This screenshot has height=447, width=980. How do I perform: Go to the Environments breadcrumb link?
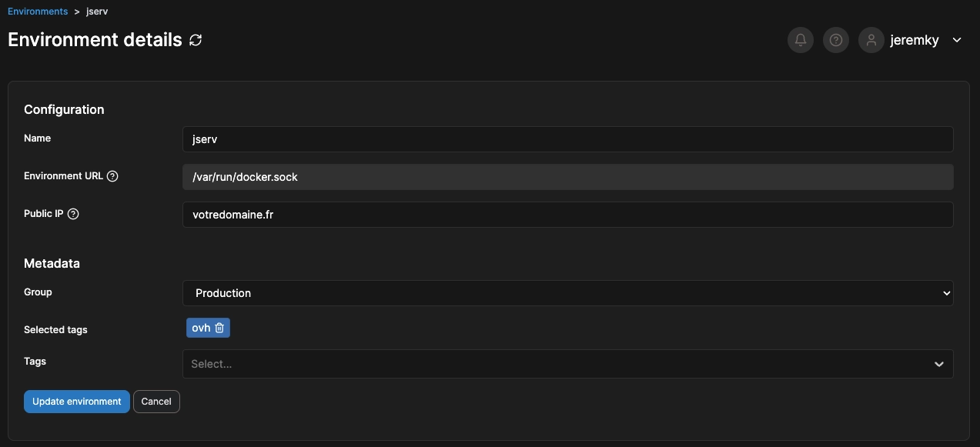(38, 12)
